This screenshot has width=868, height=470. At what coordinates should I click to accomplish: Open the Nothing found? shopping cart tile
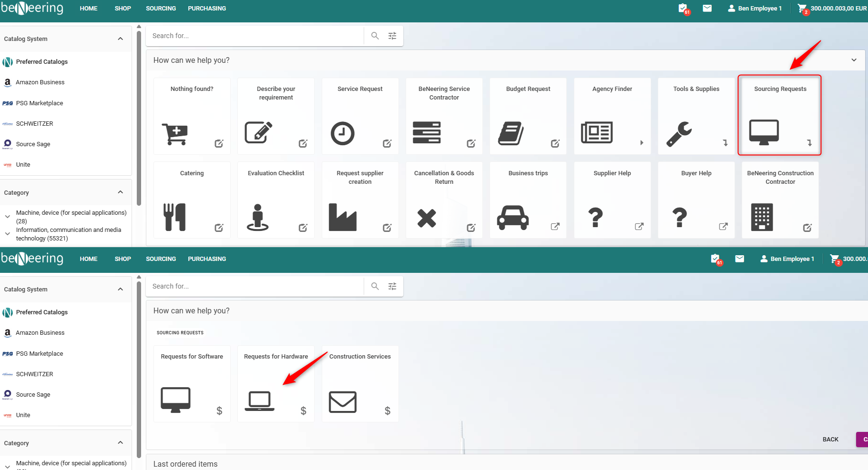click(192, 116)
